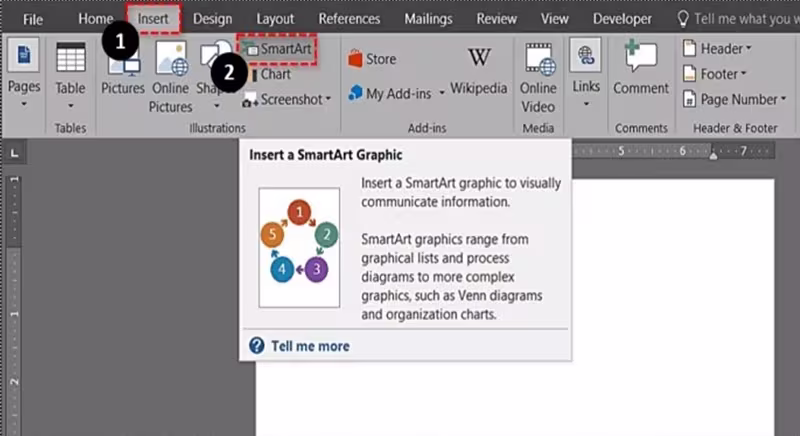
Task: Select the Insert ribbon tab
Action: 153,19
